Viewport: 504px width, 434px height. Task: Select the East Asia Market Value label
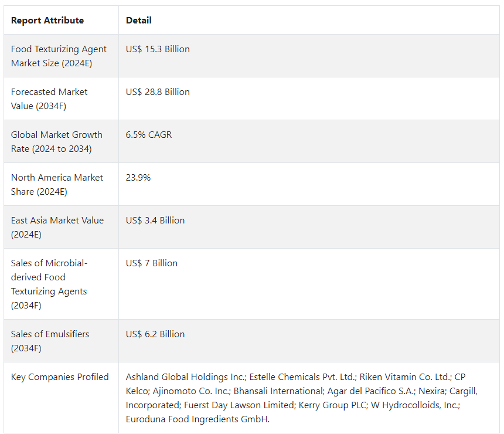[x=57, y=228]
